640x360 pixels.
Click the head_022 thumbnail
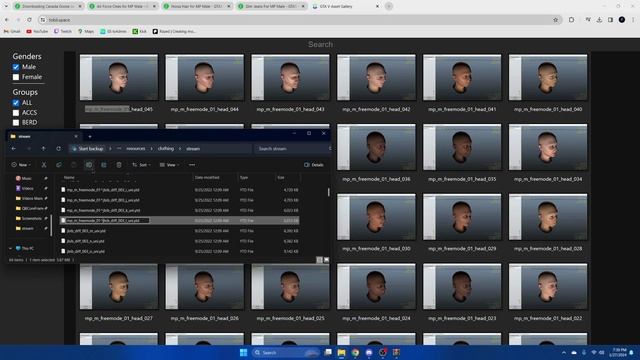click(548, 286)
